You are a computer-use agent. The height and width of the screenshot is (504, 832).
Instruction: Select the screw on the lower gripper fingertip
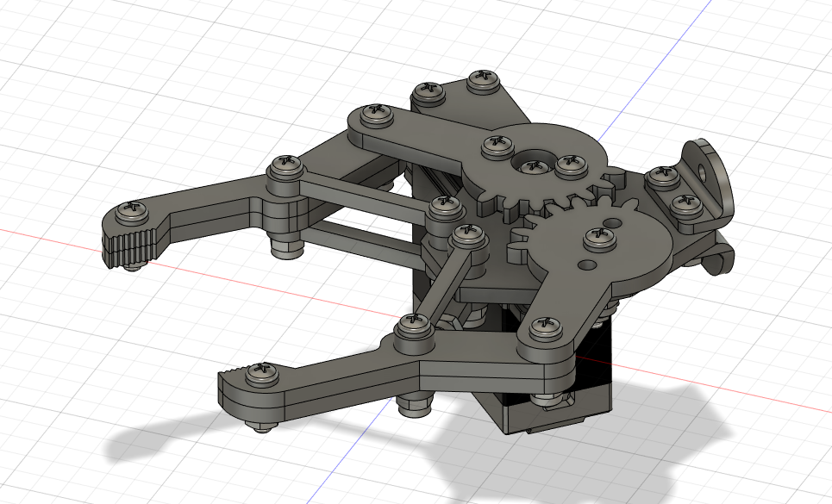click(x=262, y=373)
